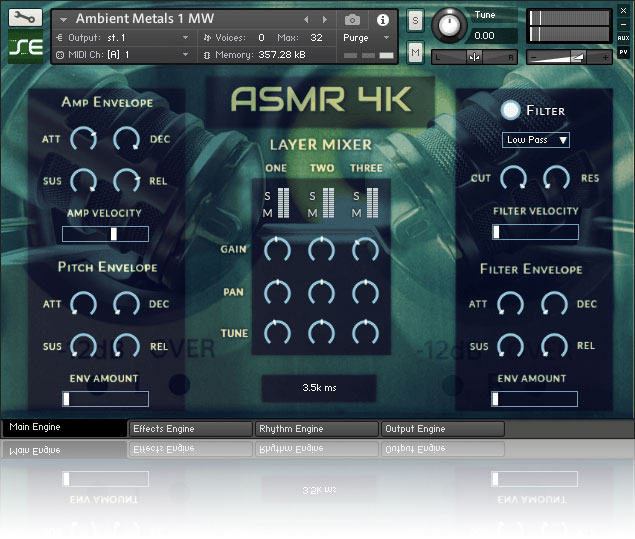Click the header mute M button
Screen dimensions: 635x539
click(415, 50)
